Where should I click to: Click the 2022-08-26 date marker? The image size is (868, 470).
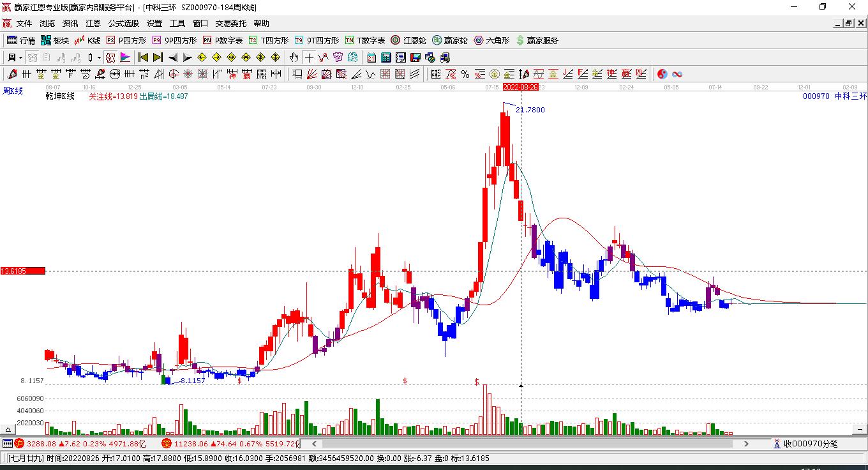coord(521,87)
